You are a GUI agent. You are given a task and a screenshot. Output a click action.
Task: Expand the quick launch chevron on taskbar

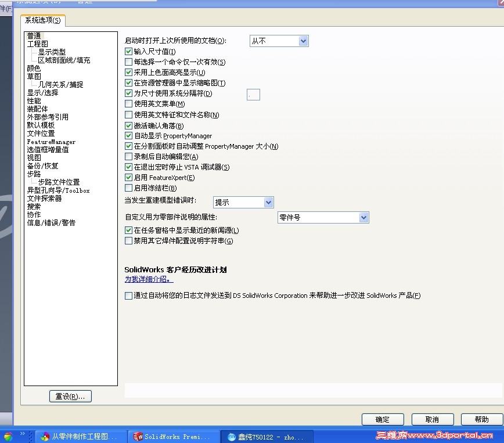point(23,433)
